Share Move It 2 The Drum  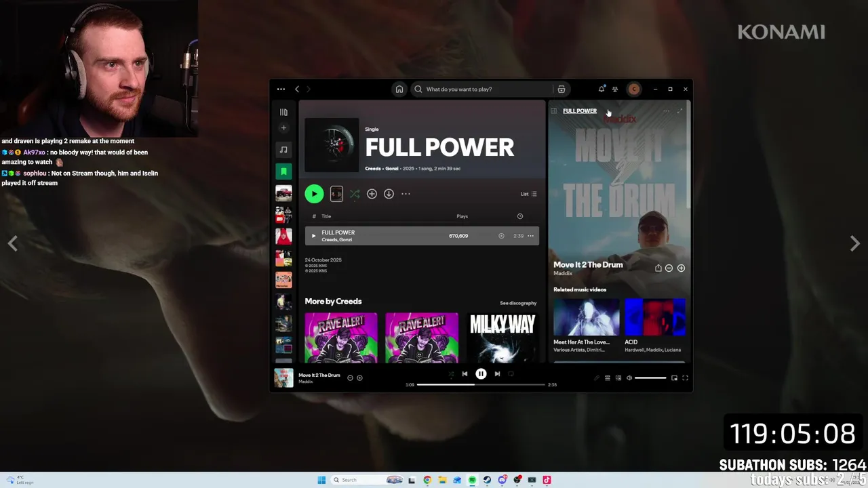658,268
